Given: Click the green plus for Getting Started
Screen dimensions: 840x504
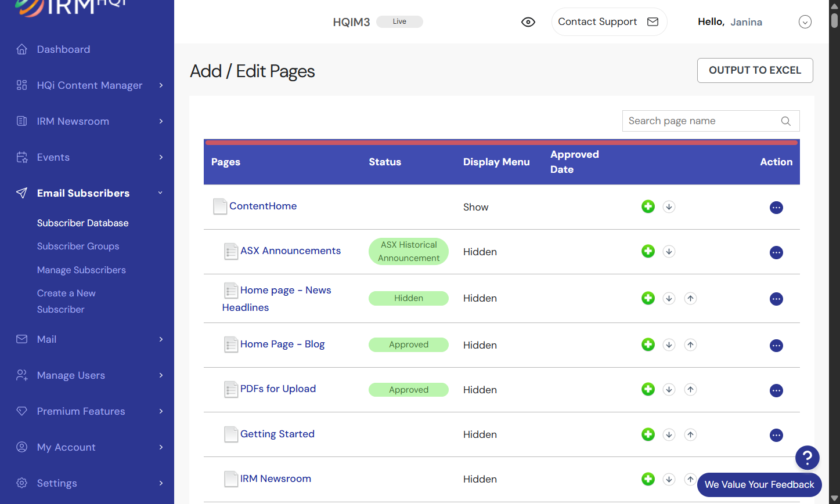Looking at the screenshot, I should (x=648, y=434).
